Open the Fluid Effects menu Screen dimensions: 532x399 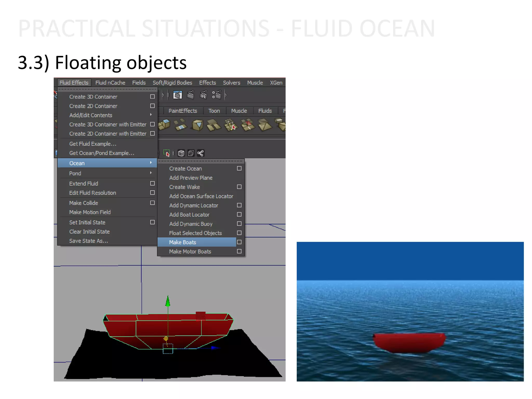pyautogui.click(x=74, y=83)
